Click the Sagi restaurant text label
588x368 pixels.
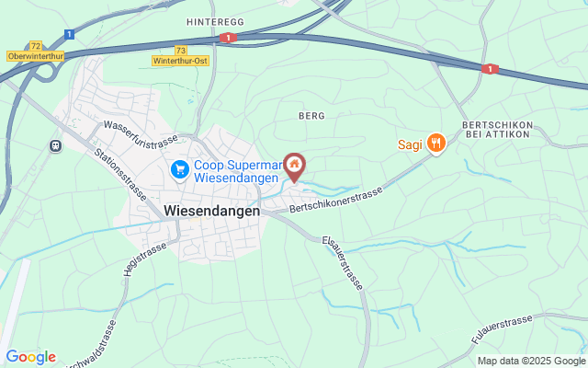tap(411, 144)
